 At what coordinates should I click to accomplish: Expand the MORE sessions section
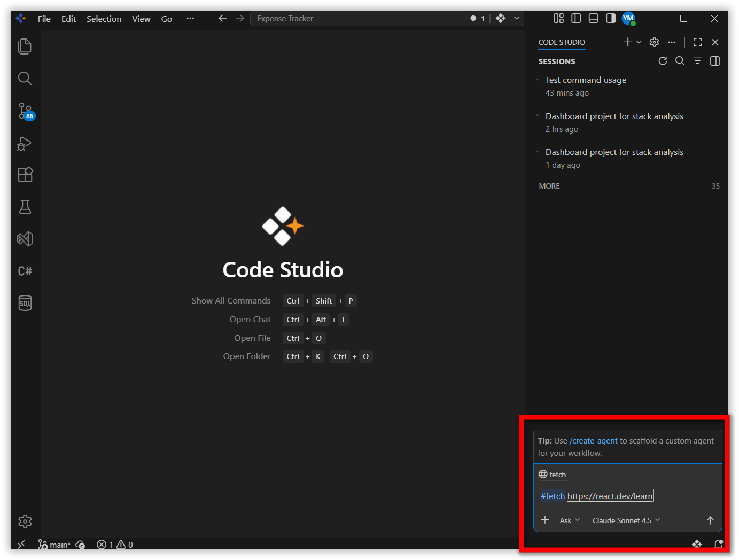coord(549,186)
